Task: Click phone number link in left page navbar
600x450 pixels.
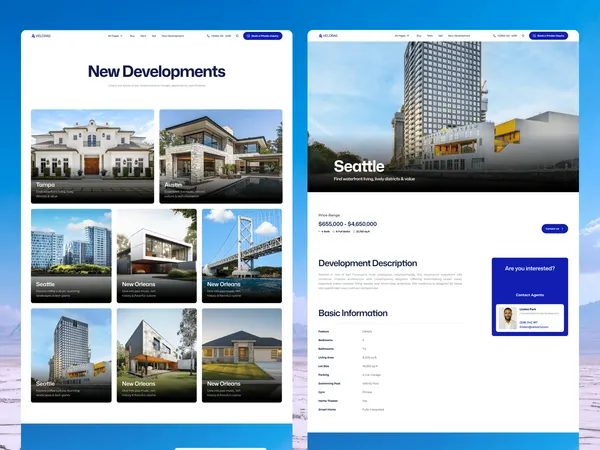Action: click(221, 36)
